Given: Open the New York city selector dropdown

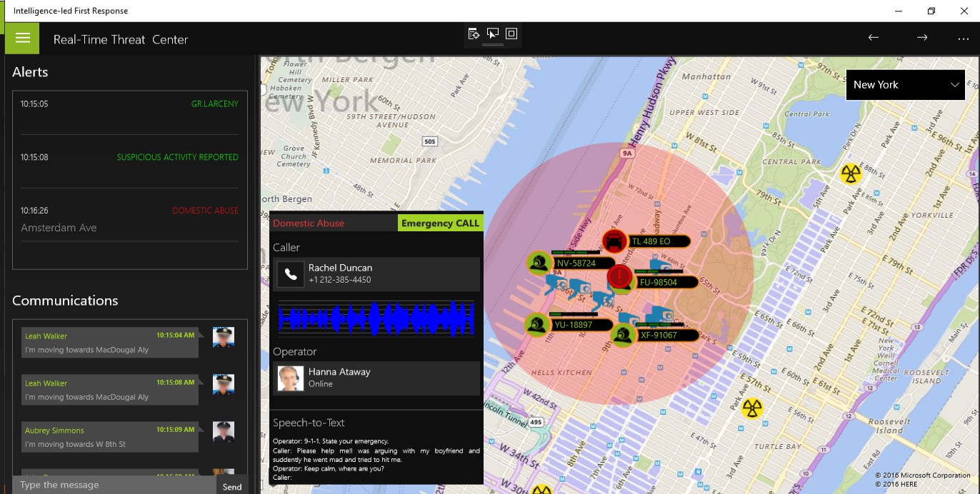Looking at the screenshot, I should [x=905, y=84].
